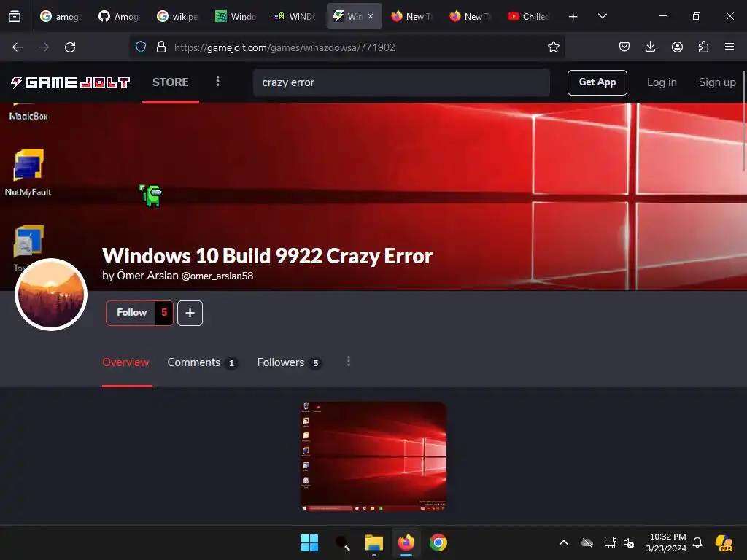Image resolution: width=747 pixels, height=560 pixels.
Task: Switch to the YouTube 'Chilled' tab
Action: [x=529, y=16]
